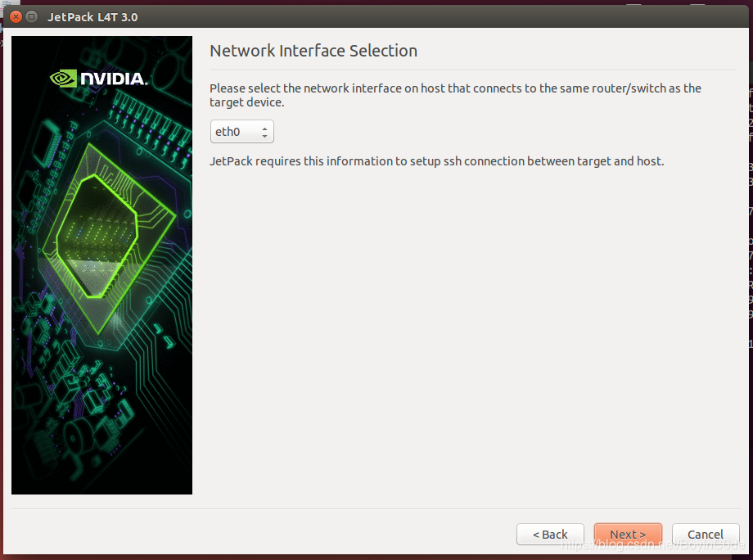Image resolution: width=753 pixels, height=560 pixels.
Task: Click the NVIDIA chip artwork banner
Action: pos(101,265)
